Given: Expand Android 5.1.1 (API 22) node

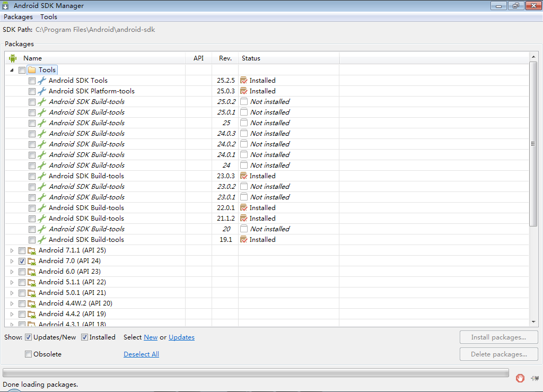Looking at the screenshot, I should pyautogui.click(x=12, y=283).
